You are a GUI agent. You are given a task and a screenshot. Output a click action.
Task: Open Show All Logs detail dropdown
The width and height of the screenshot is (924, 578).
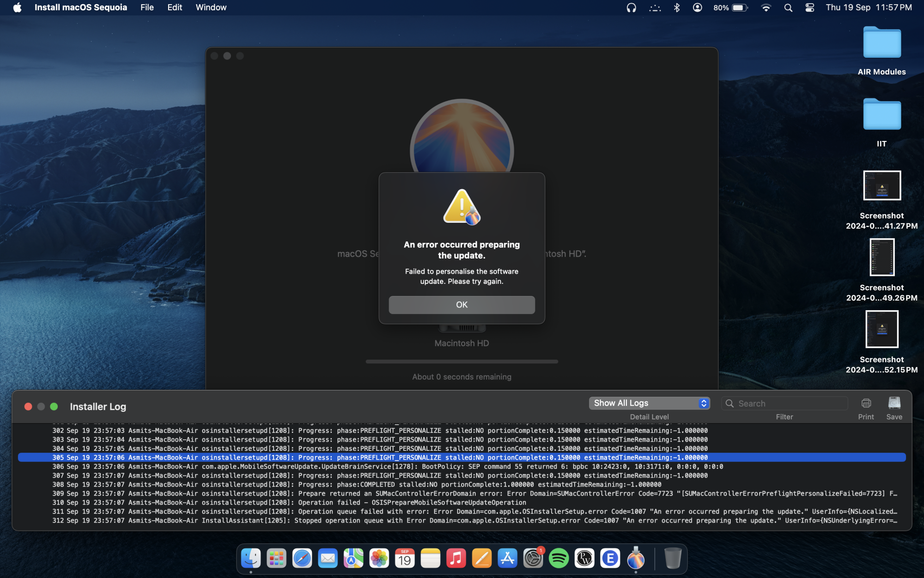pyautogui.click(x=649, y=403)
